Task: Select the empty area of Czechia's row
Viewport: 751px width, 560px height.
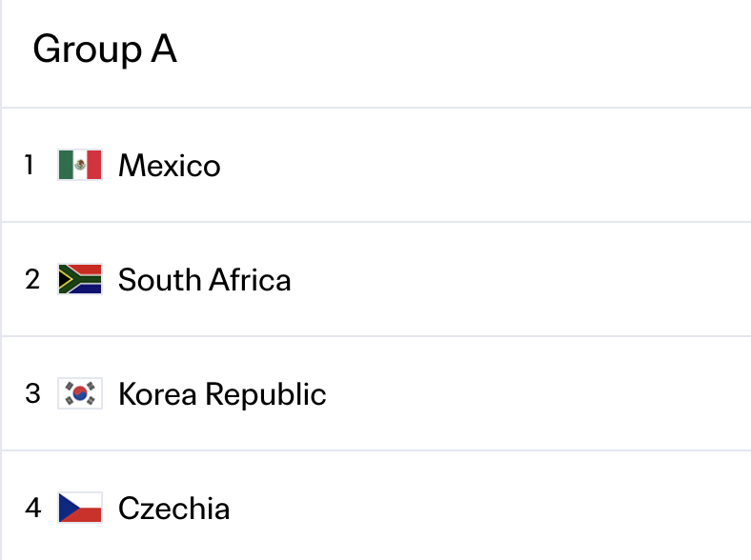Action: coord(491,508)
